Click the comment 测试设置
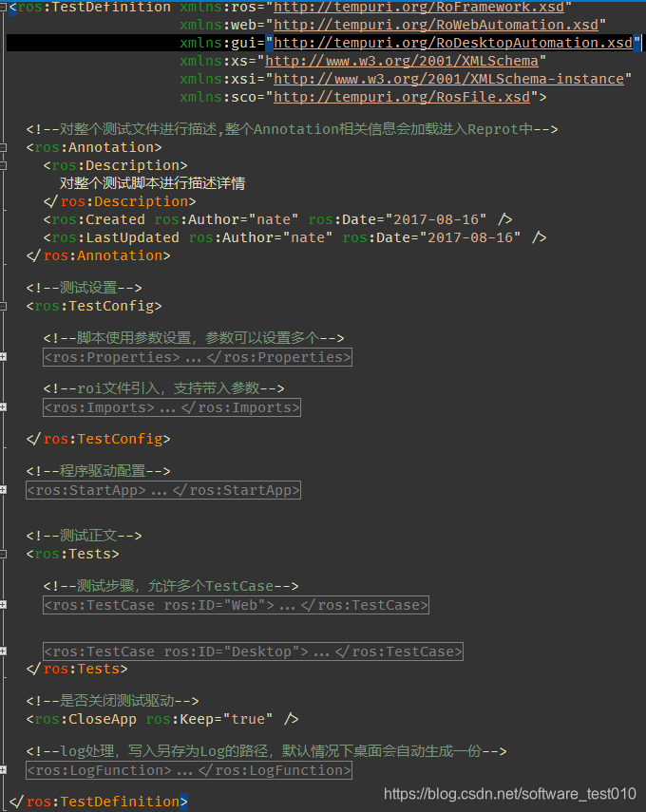The width and height of the screenshot is (646, 812). [84, 288]
